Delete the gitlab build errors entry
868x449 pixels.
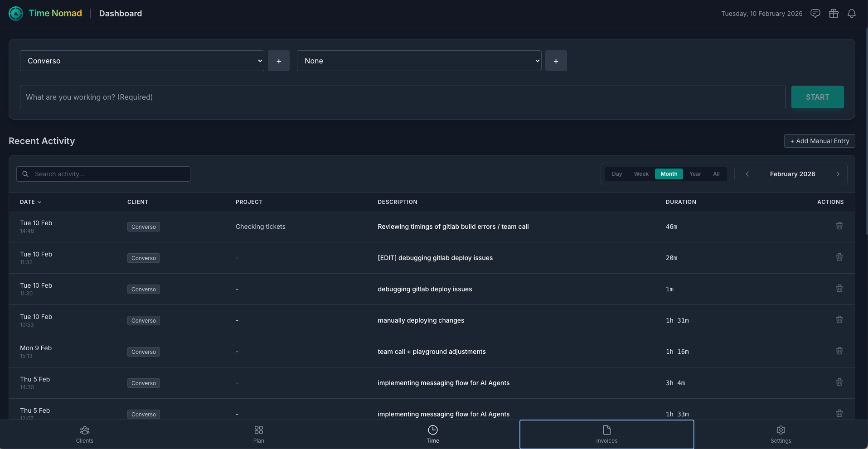pos(839,226)
